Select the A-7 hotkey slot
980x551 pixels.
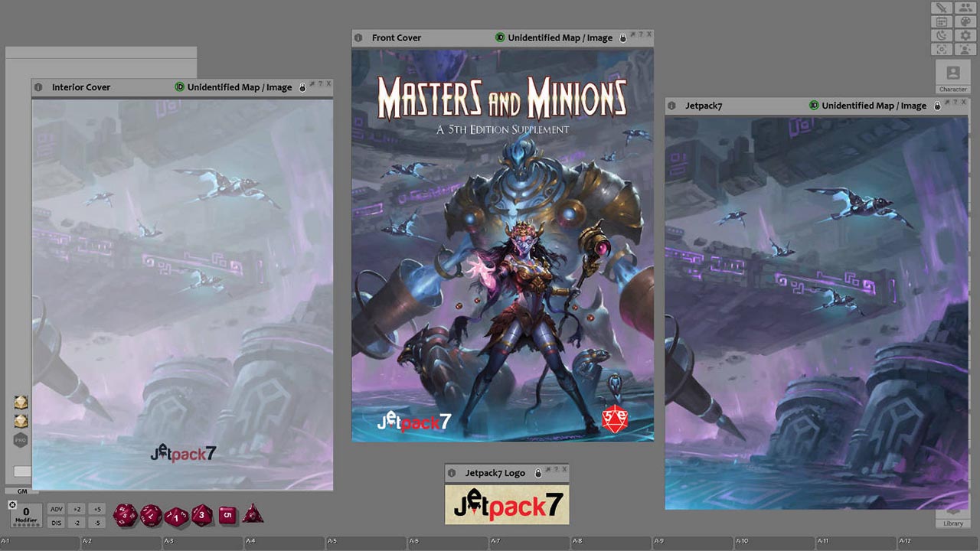(x=530, y=543)
